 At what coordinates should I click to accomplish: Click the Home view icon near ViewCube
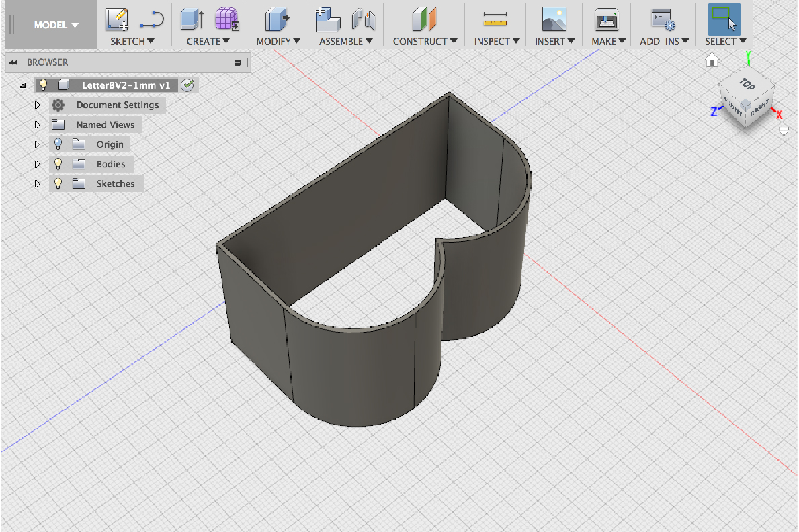coord(712,61)
